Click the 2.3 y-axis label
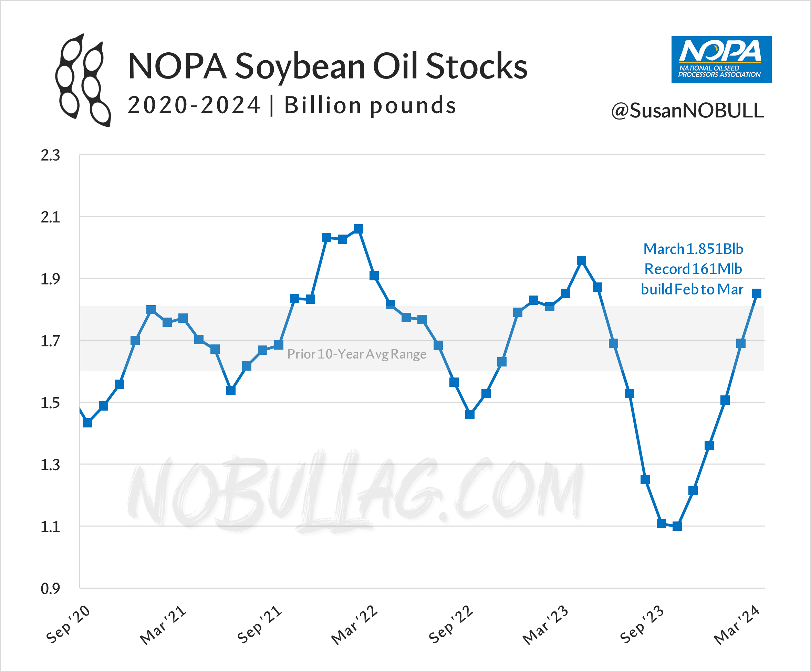This screenshot has height=672, width=811. pos(50,155)
